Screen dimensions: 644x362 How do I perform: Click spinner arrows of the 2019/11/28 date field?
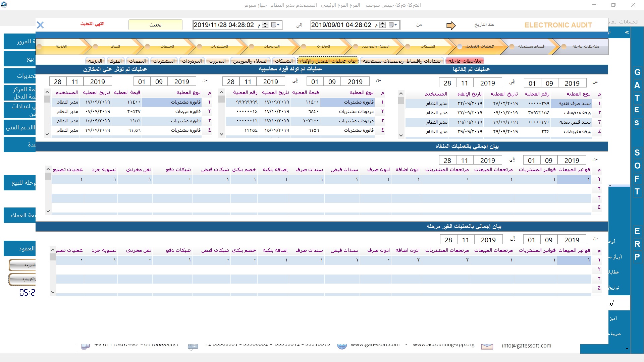point(265,25)
